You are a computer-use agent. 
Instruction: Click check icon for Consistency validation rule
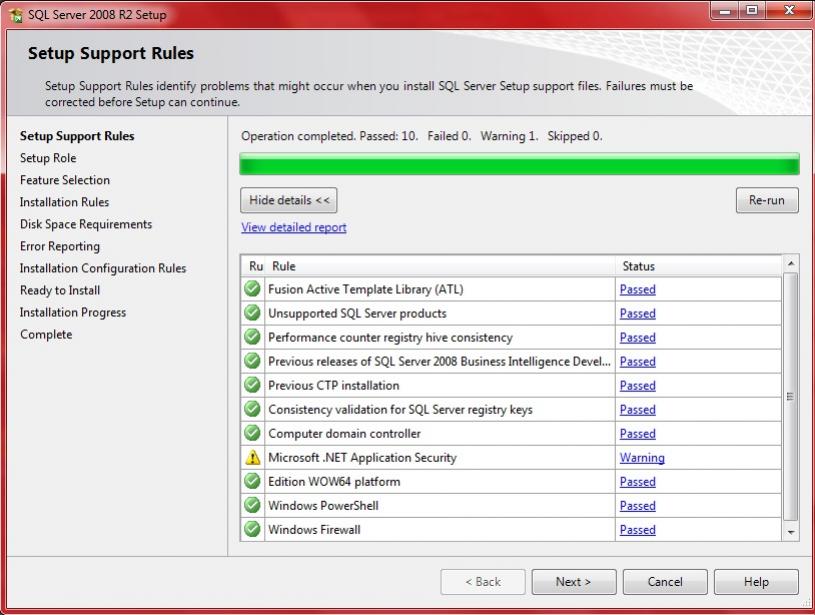(252, 409)
